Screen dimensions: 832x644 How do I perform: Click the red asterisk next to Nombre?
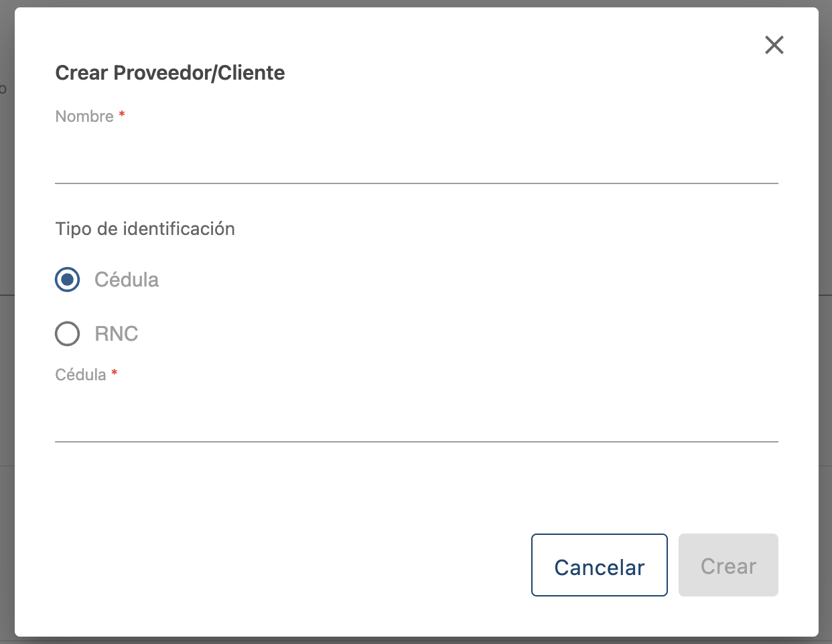tap(122, 115)
